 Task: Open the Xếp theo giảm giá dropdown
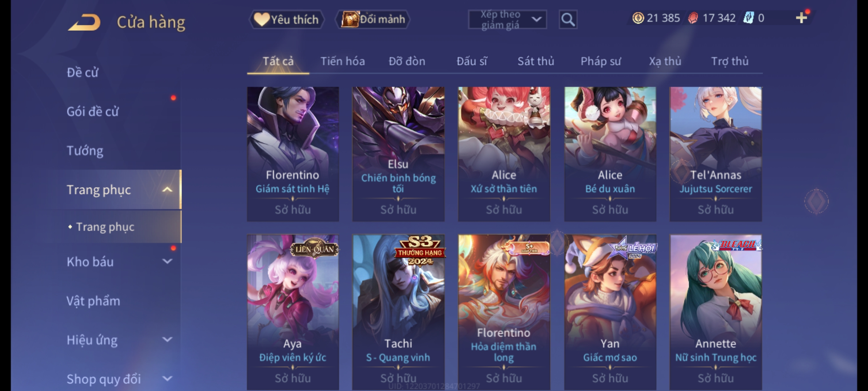coord(507,20)
